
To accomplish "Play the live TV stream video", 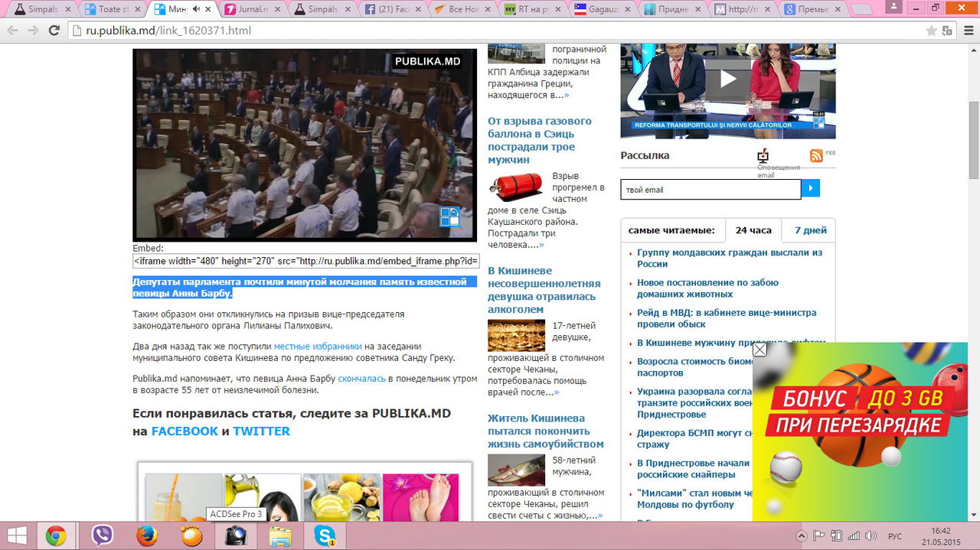I will pos(727,78).
